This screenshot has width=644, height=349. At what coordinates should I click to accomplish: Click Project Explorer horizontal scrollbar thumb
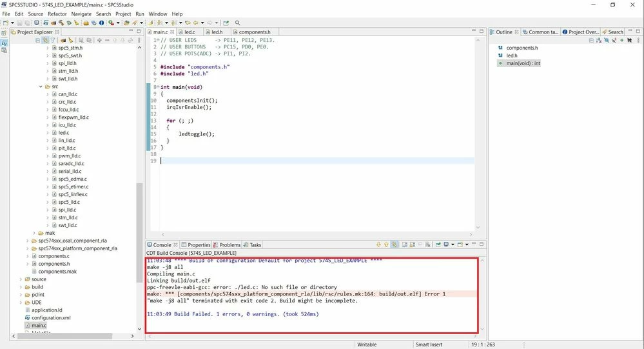point(64,336)
